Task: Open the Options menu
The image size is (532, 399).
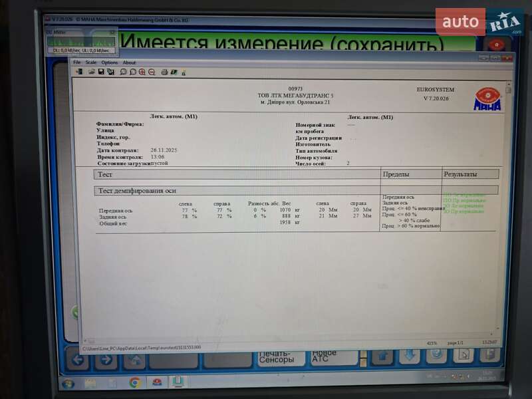Action: point(109,63)
